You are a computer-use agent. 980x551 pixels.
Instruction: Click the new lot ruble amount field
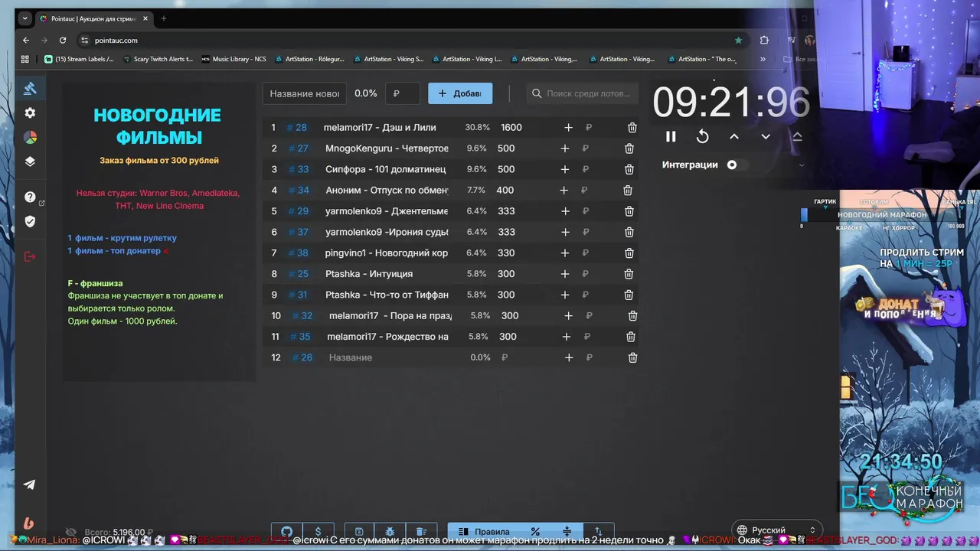pos(403,93)
